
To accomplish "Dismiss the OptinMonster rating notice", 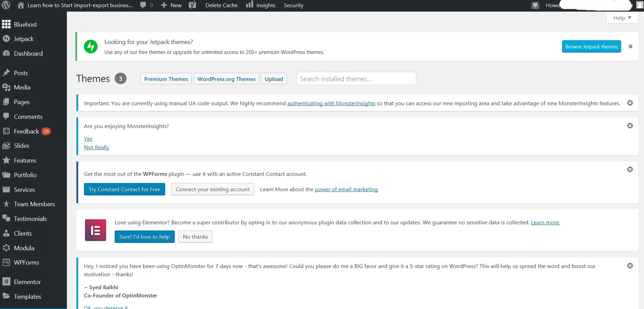I will pyautogui.click(x=630, y=266).
